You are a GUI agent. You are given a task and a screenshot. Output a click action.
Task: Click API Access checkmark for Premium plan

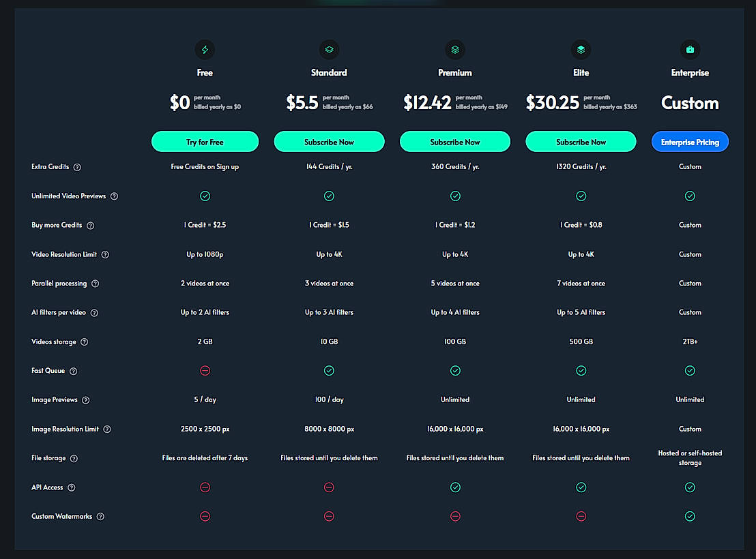[x=455, y=487]
